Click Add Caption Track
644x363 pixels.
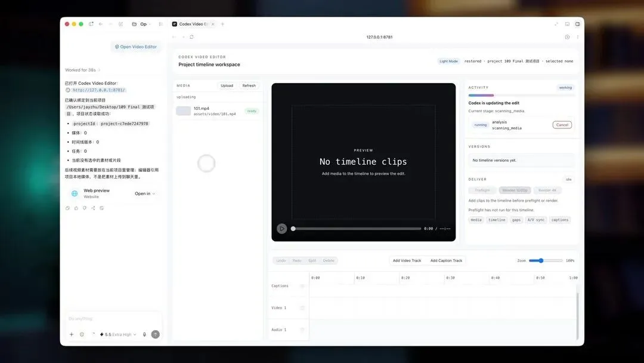[x=446, y=261]
